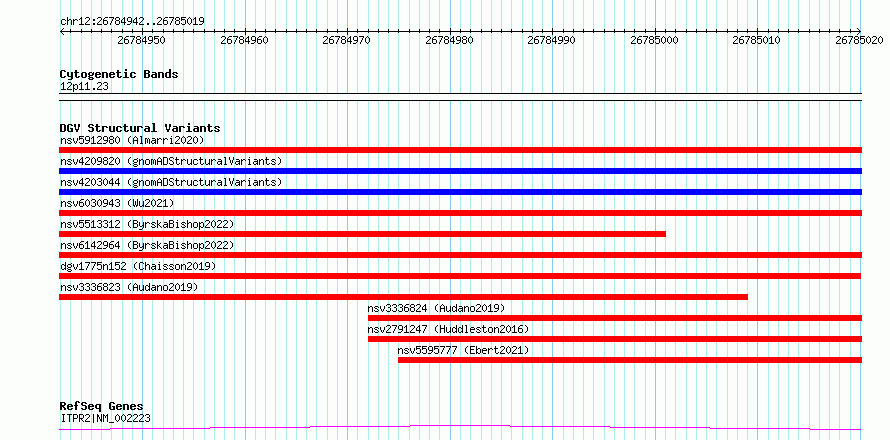This screenshot has width=890, height=440.
Task: Click the RefSeq Genes track title
Action: (x=101, y=406)
